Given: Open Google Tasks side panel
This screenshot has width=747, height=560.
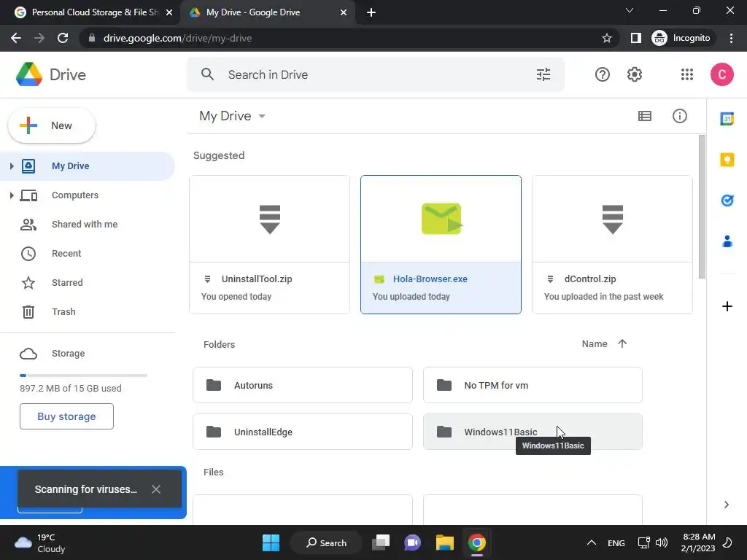Looking at the screenshot, I should (x=727, y=201).
